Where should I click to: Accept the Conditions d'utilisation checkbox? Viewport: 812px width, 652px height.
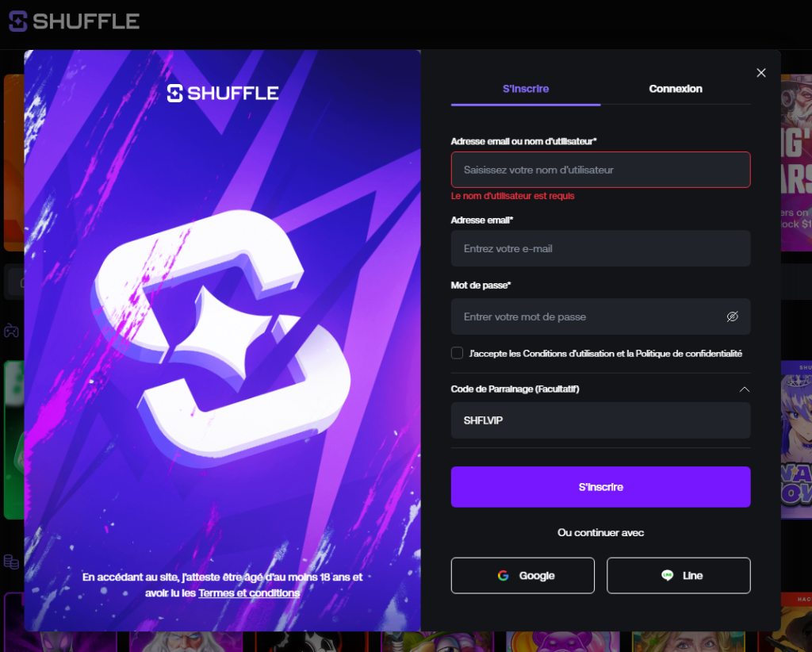click(457, 353)
